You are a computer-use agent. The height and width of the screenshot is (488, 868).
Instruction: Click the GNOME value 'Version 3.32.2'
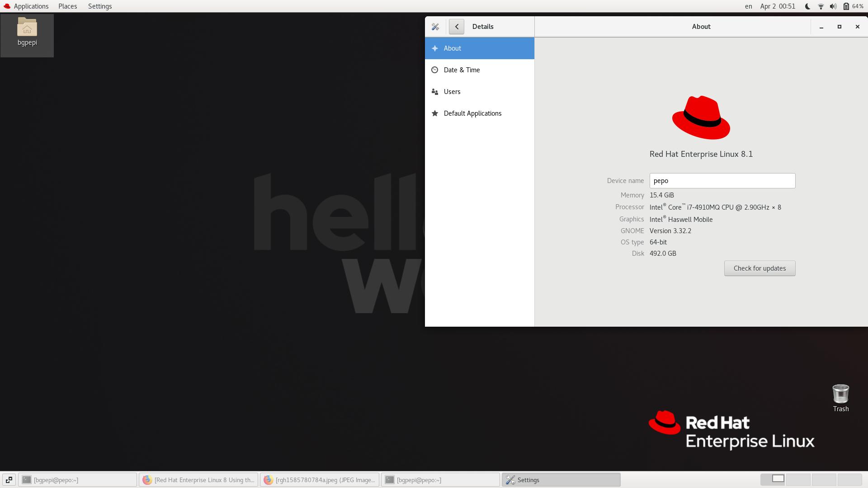(670, 231)
